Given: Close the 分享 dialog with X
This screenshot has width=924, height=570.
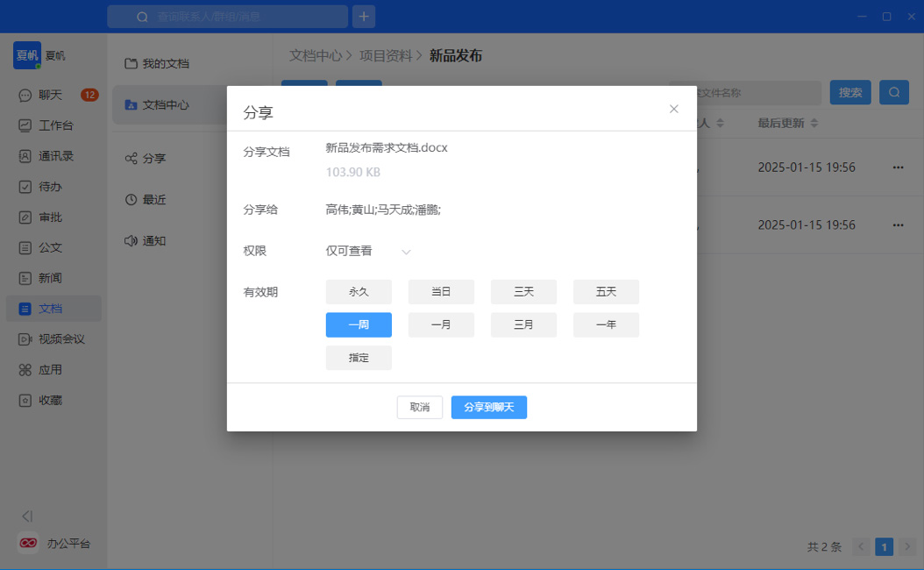Looking at the screenshot, I should click(673, 109).
